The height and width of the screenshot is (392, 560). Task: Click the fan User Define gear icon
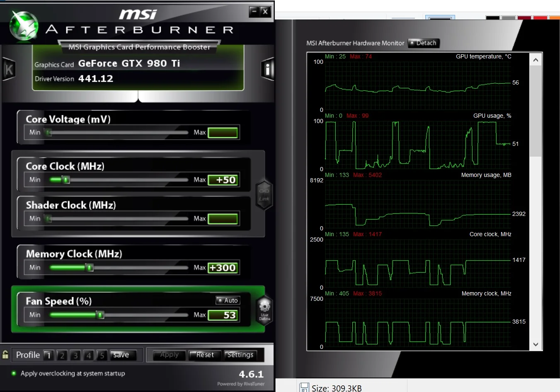point(264,310)
